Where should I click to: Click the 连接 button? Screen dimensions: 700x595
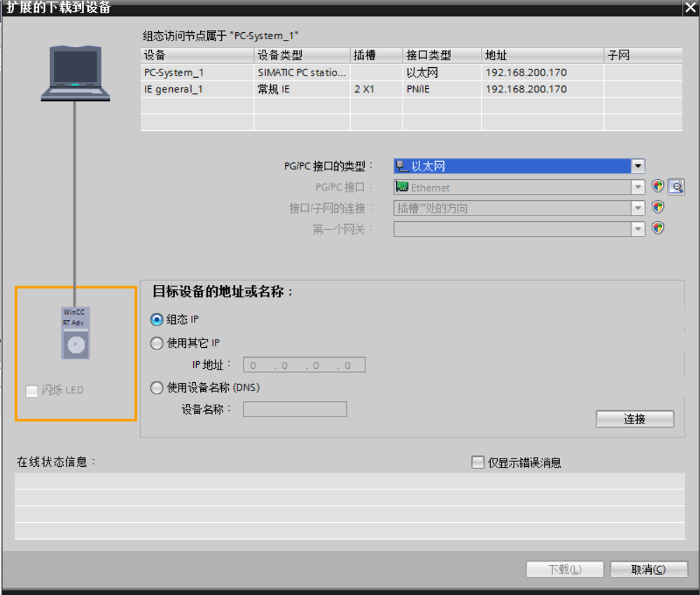(634, 419)
